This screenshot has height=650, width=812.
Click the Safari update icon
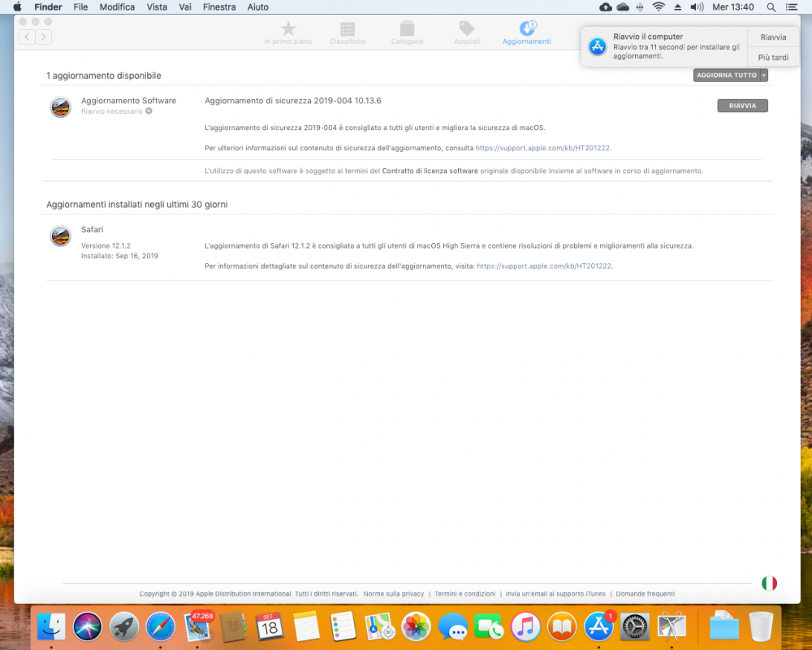click(61, 236)
